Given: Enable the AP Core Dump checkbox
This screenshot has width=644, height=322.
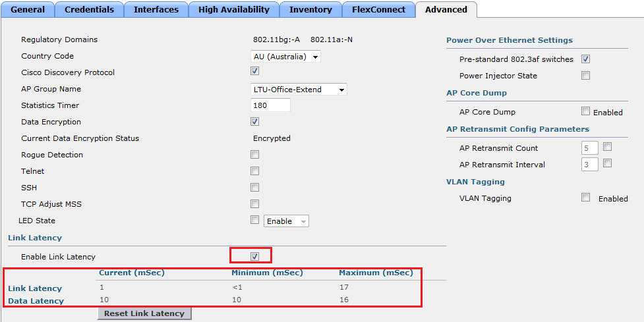Looking at the screenshot, I should coord(585,111).
